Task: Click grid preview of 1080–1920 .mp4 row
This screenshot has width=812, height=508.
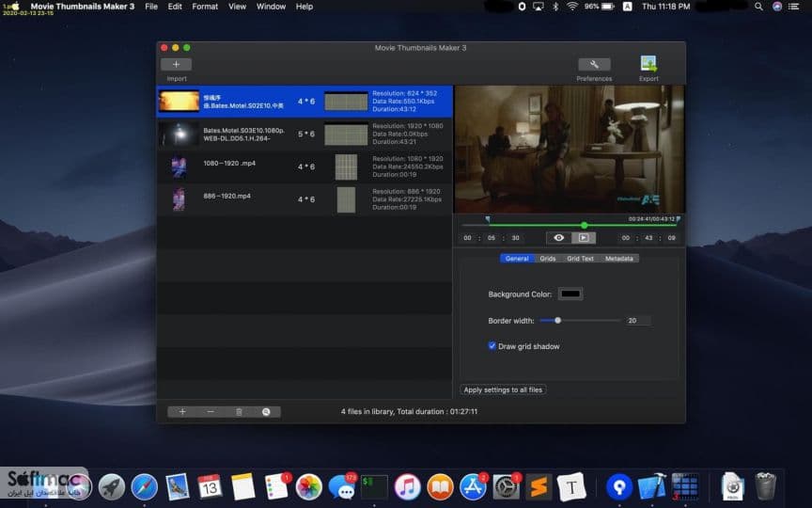Action: coord(346,167)
